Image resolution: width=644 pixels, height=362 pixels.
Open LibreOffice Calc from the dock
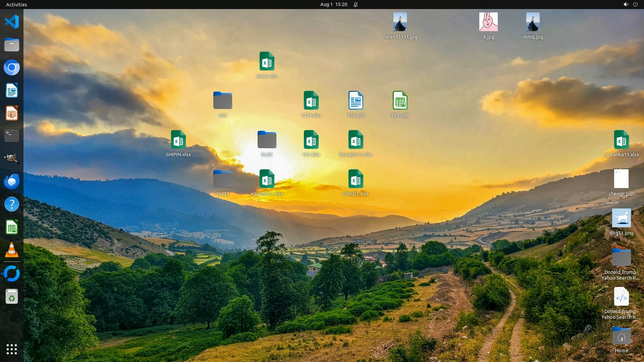coord(12,228)
